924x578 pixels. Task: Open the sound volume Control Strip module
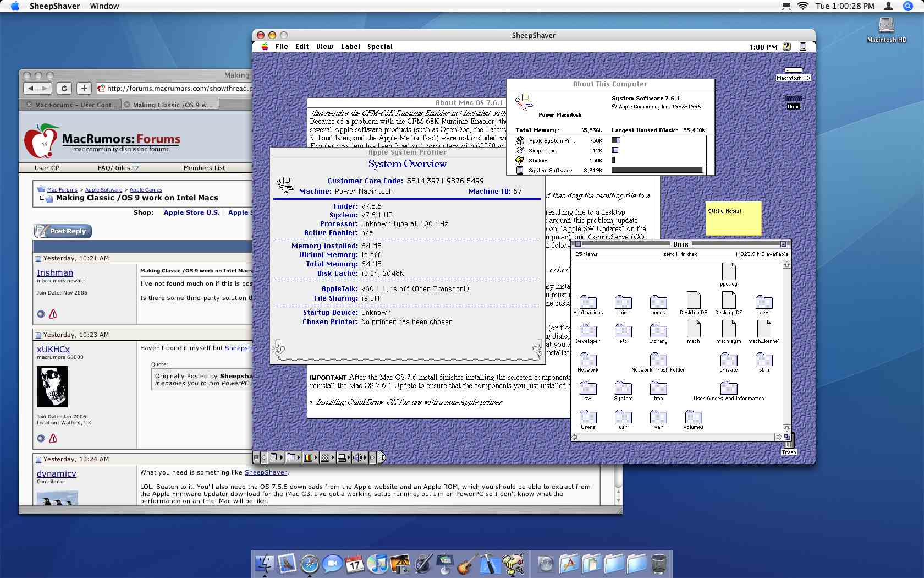pos(359,457)
